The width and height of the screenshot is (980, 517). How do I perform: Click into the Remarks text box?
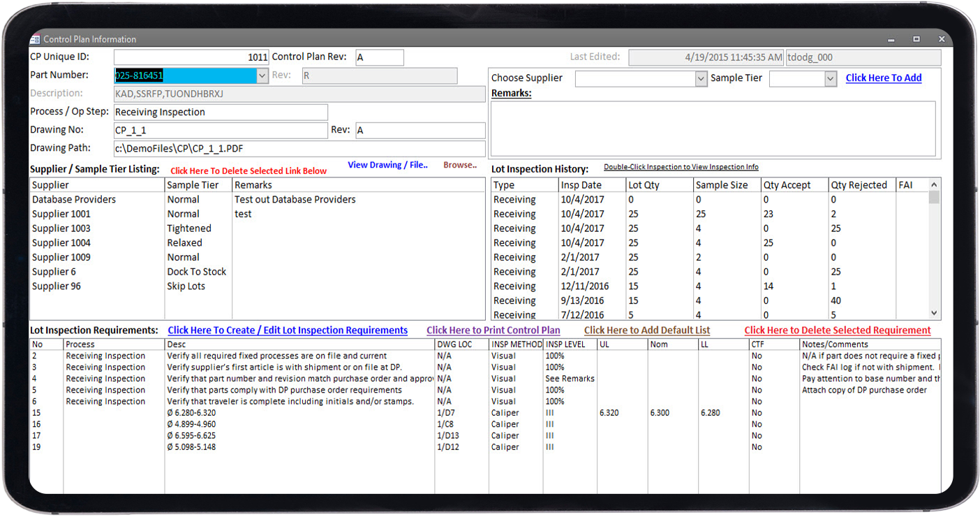pos(713,129)
